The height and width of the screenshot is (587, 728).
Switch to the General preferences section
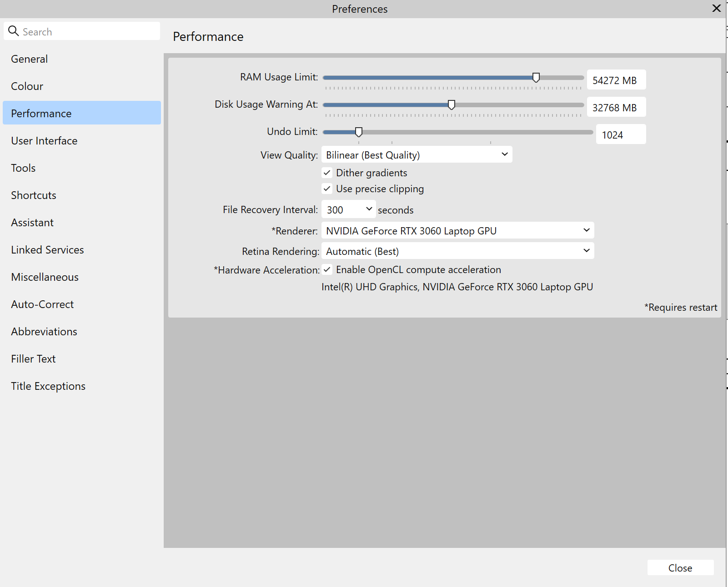[30, 59]
